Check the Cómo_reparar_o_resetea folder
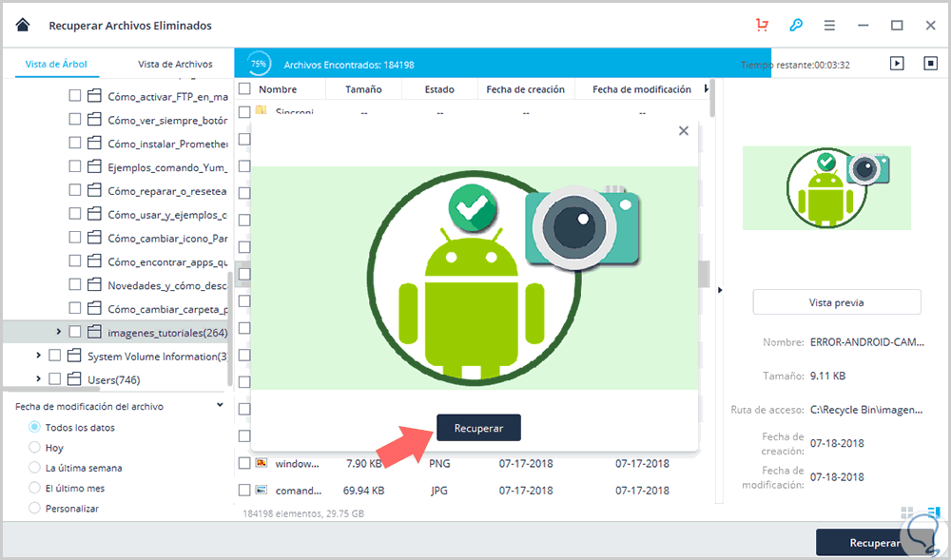Viewport: 951px width, 560px height. click(74, 190)
